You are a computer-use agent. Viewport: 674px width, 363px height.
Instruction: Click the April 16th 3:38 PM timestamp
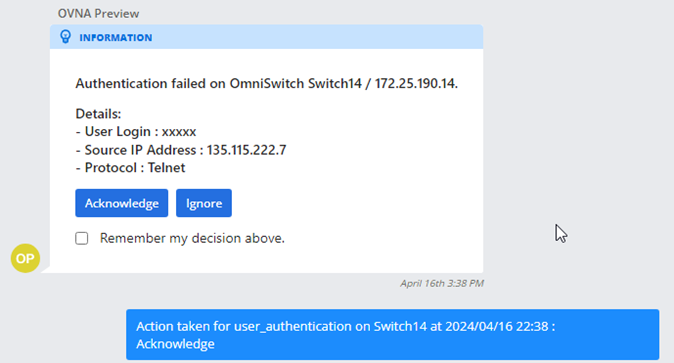pos(442,283)
